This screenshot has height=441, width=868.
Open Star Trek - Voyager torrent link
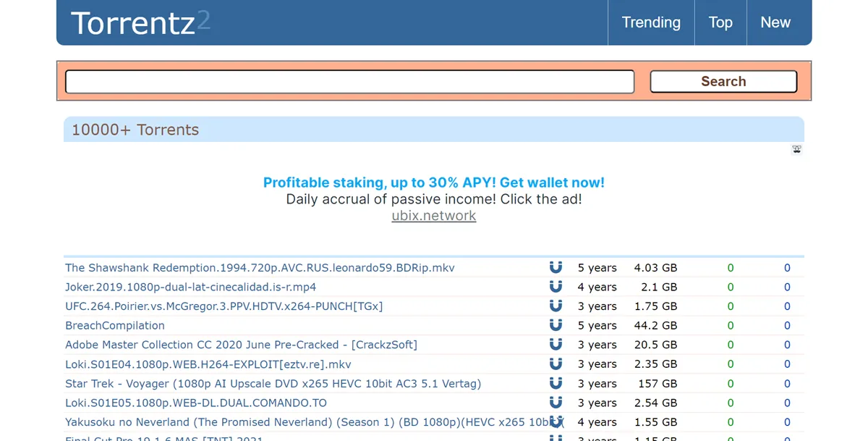click(x=273, y=384)
